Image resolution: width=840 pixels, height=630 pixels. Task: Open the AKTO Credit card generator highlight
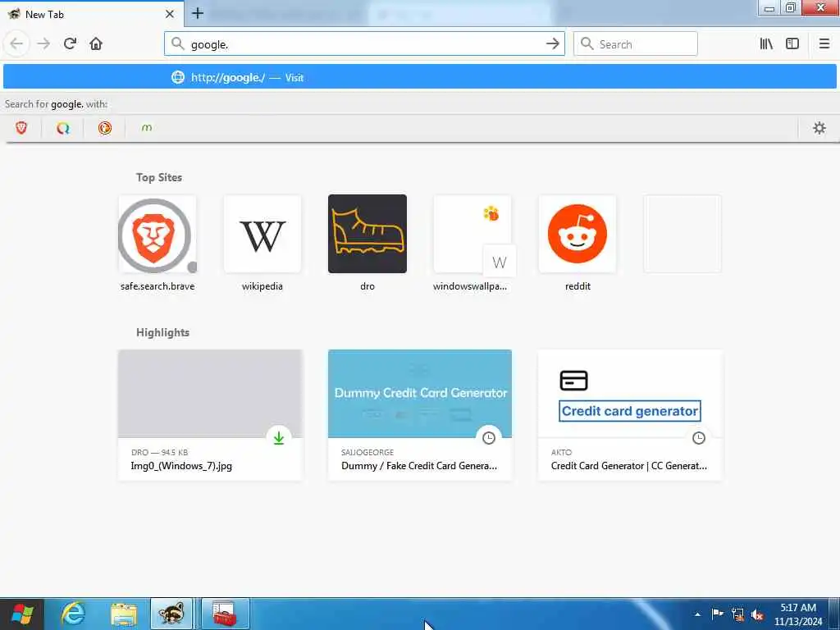click(x=630, y=415)
